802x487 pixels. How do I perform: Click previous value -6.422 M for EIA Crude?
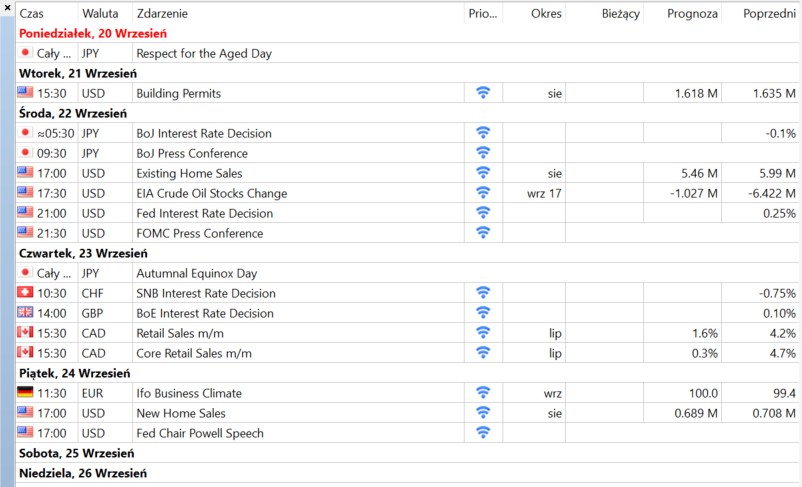coord(770,193)
